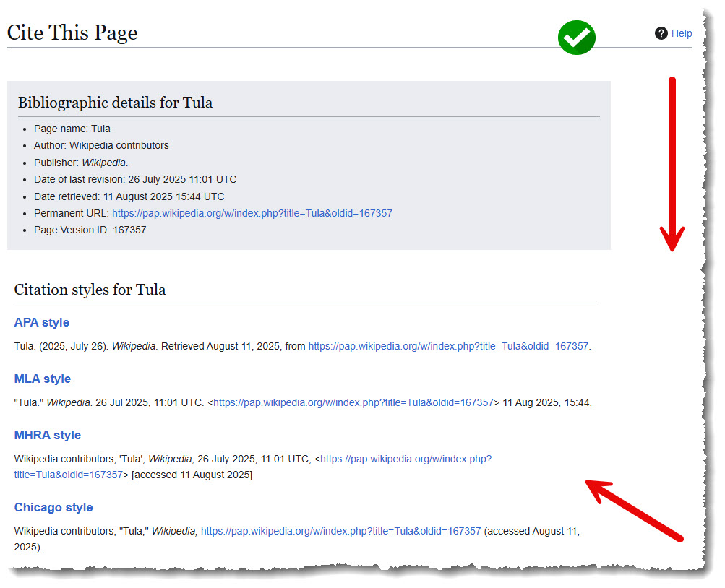Click the 'Page name: Tula' entry
The width and height of the screenshot is (725, 588).
72,129
